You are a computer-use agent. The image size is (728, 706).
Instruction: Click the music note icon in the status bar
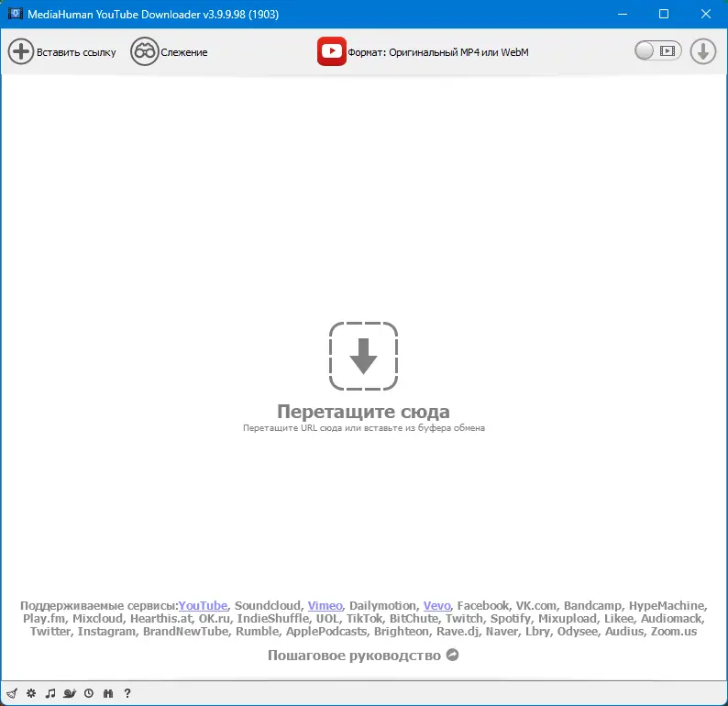tap(50, 693)
